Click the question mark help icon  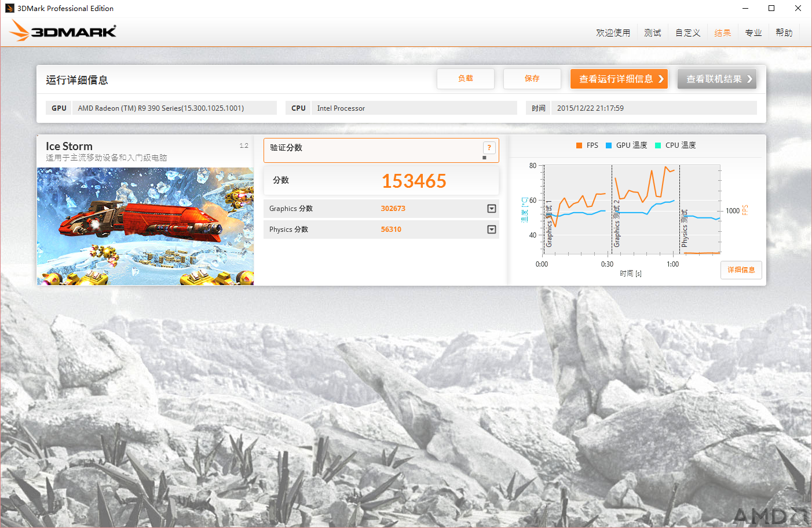coord(489,148)
